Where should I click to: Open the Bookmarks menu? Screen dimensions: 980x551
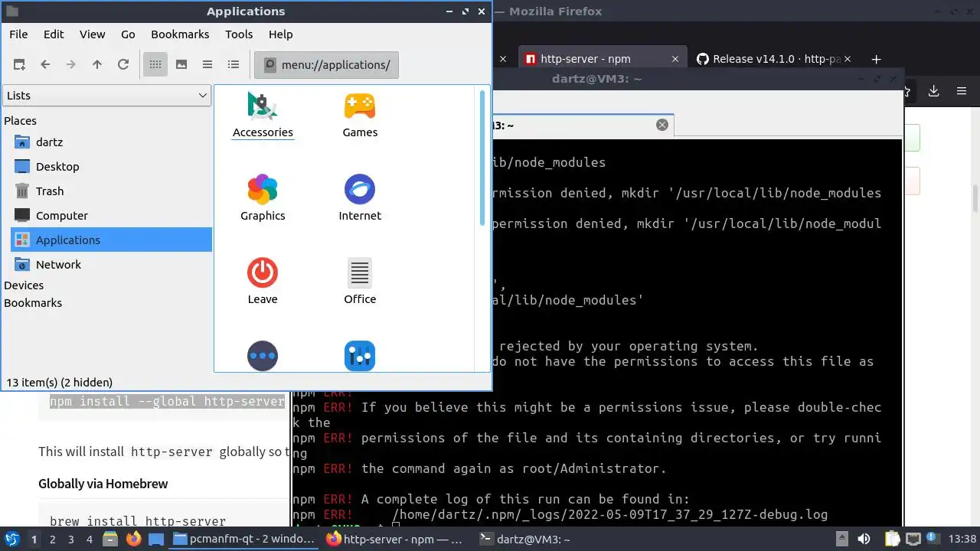coord(180,34)
